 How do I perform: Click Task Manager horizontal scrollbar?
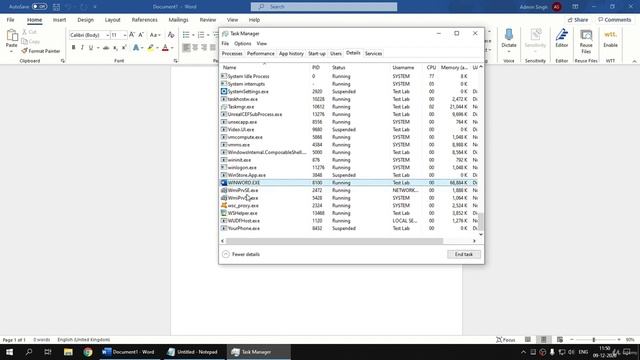pos(334,241)
